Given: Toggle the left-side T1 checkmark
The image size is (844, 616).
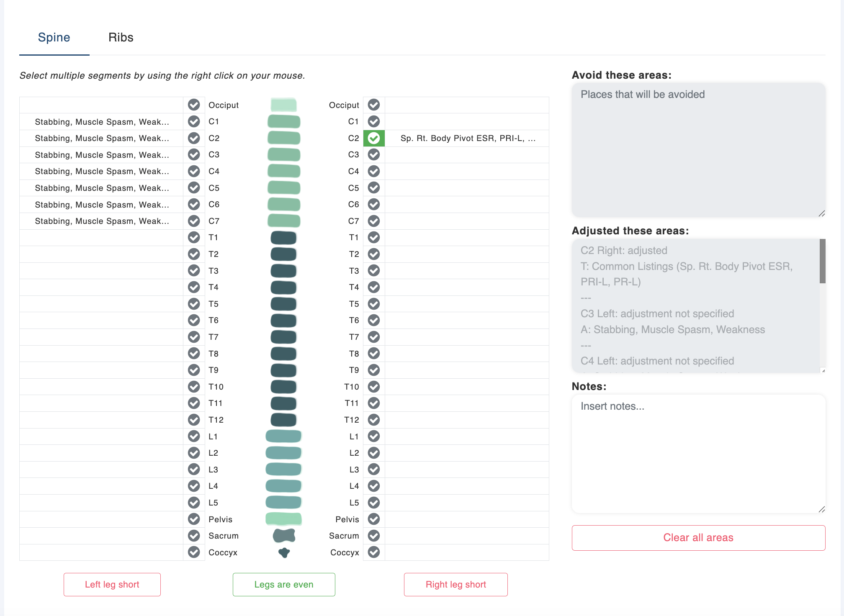Looking at the screenshot, I should pos(194,237).
